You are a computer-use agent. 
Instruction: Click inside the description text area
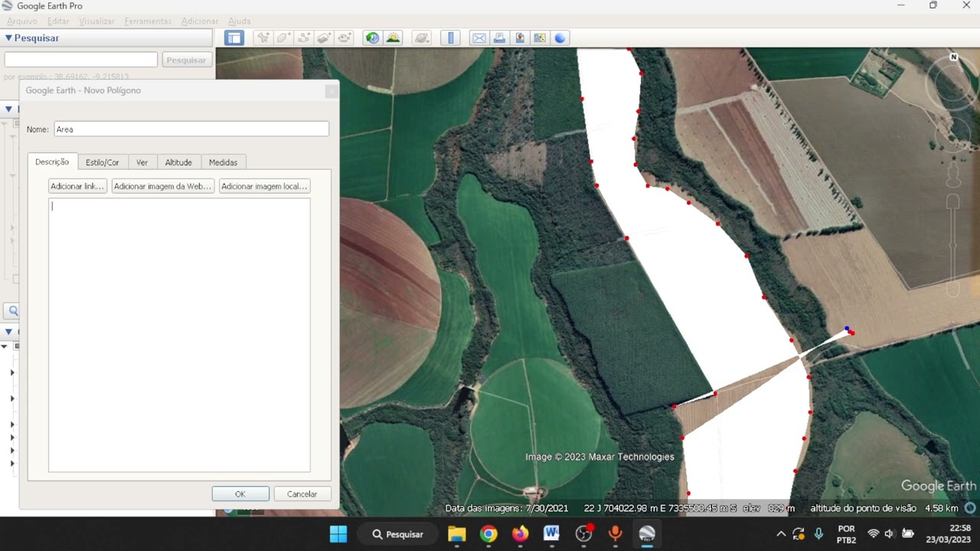coord(179,335)
